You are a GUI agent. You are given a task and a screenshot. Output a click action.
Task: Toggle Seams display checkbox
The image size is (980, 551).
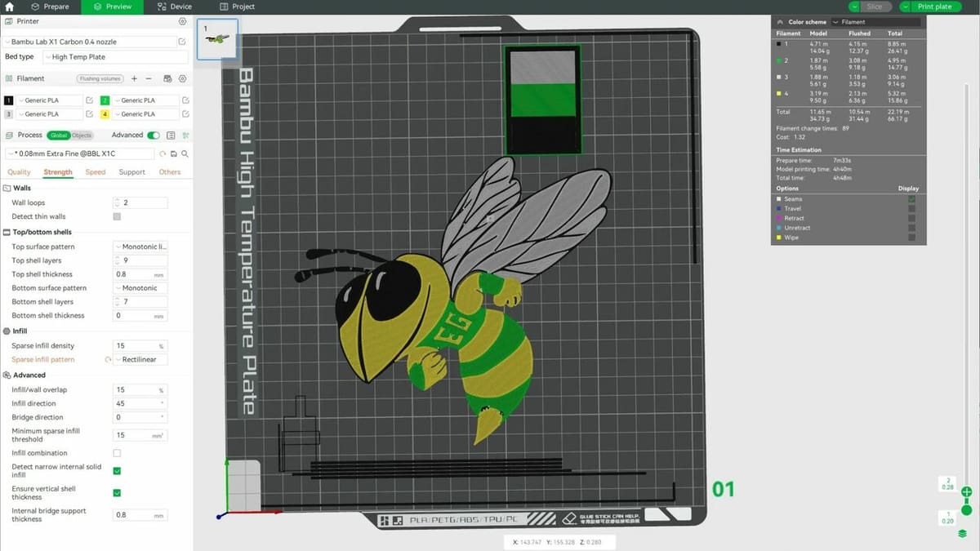911,199
